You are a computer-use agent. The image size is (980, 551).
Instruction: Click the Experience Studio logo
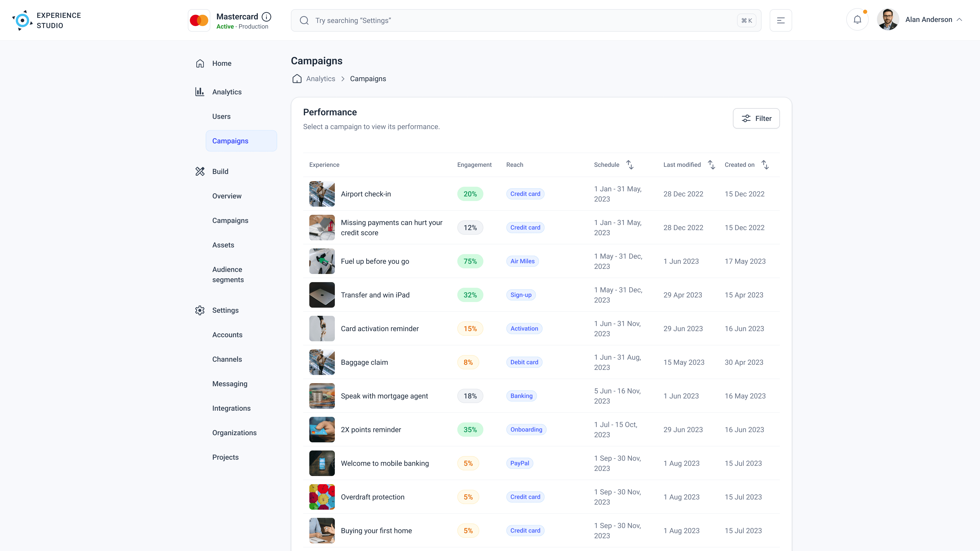coord(22,20)
